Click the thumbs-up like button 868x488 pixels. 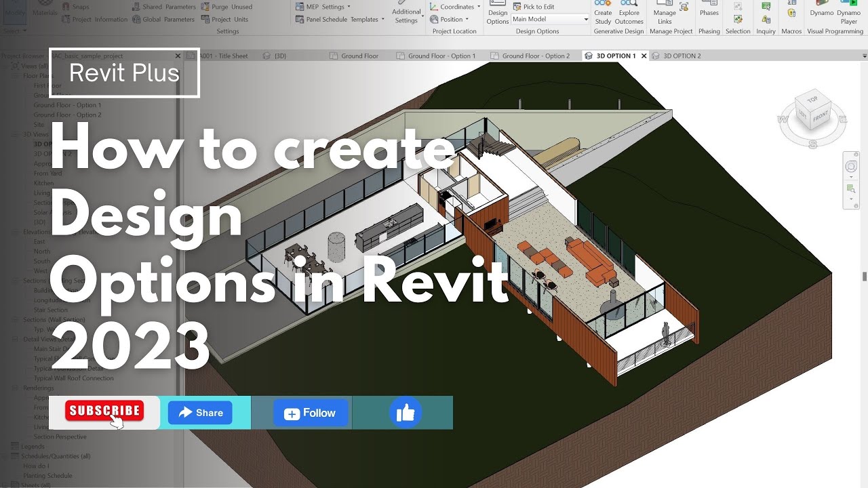pos(406,413)
